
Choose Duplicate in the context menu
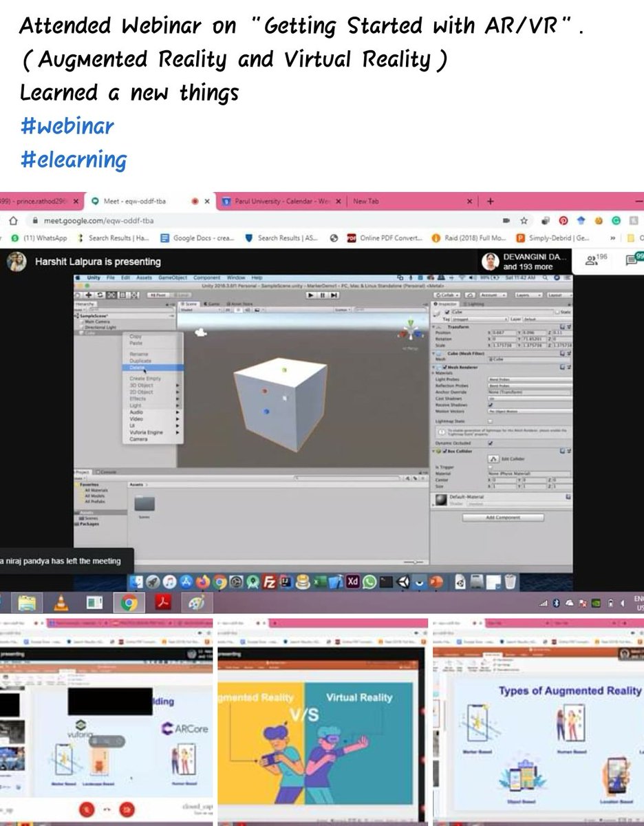click(x=153, y=361)
